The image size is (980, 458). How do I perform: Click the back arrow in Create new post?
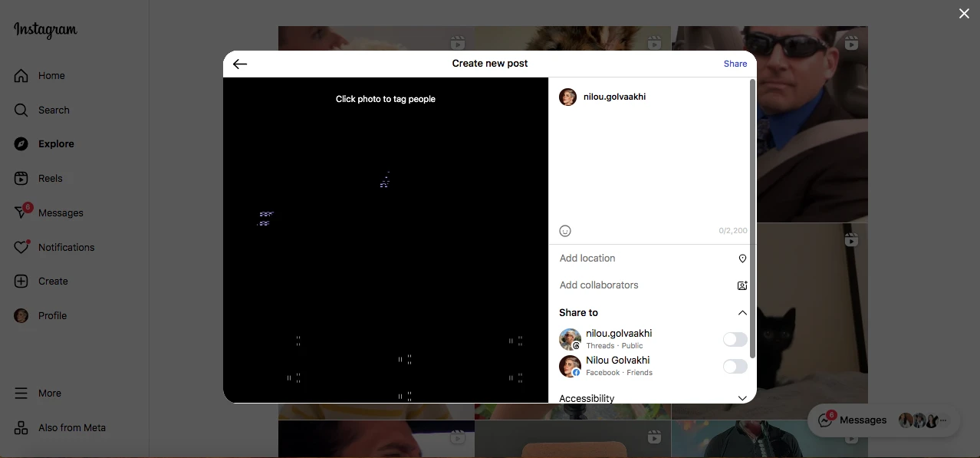(240, 64)
